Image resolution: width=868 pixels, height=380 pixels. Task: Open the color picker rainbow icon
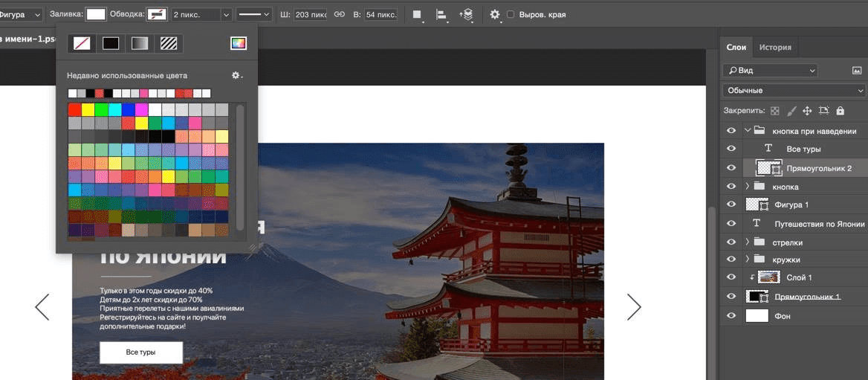[238, 44]
